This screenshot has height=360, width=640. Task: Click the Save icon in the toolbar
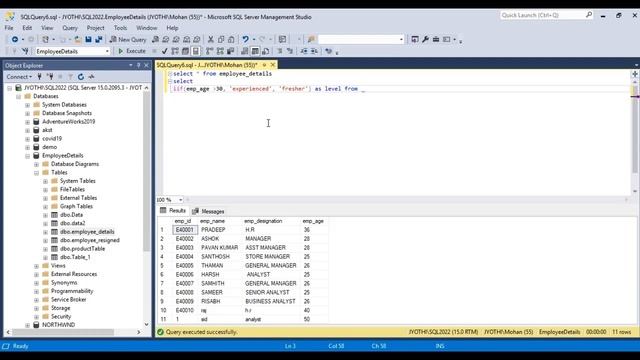(x=88, y=40)
